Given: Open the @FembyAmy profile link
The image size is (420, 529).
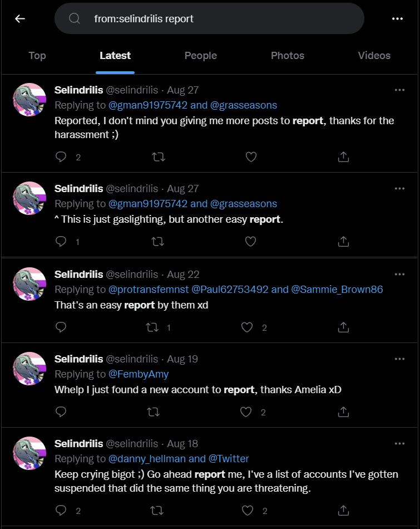Looking at the screenshot, I should coord(138,374).
